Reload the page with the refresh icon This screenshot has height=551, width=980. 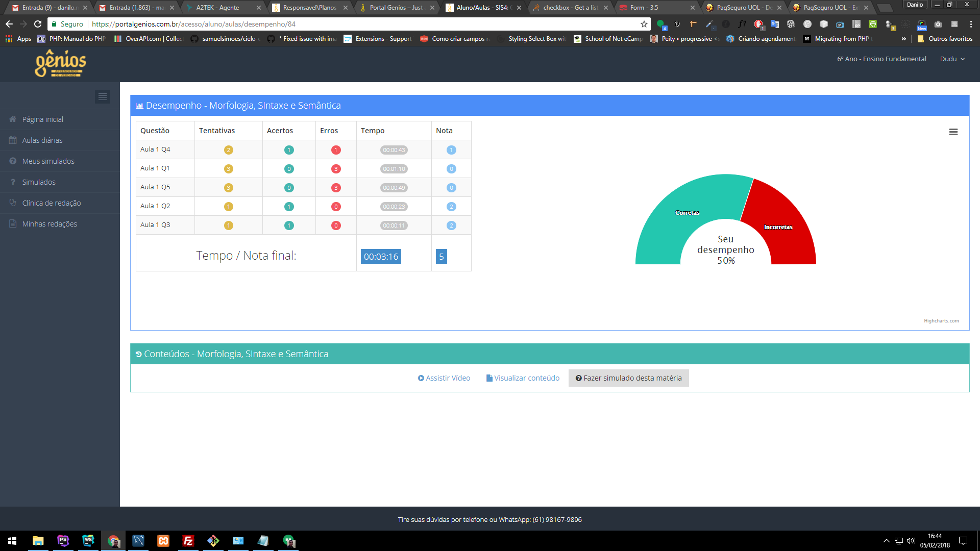tap(38, 24)
